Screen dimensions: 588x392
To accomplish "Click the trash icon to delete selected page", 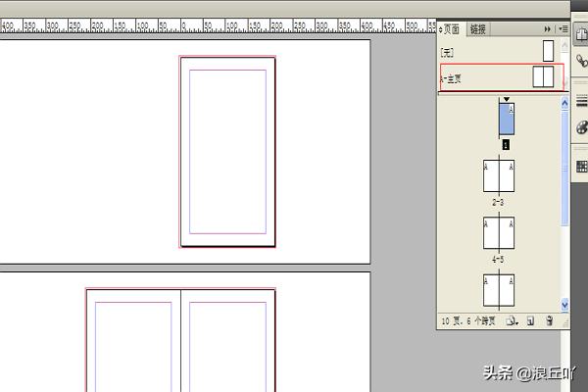I will [x=549, y=320].
